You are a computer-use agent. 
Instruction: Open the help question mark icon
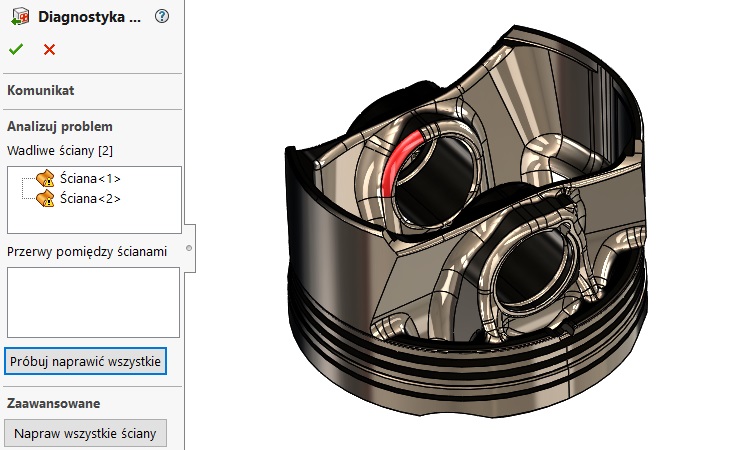(162, 16)
